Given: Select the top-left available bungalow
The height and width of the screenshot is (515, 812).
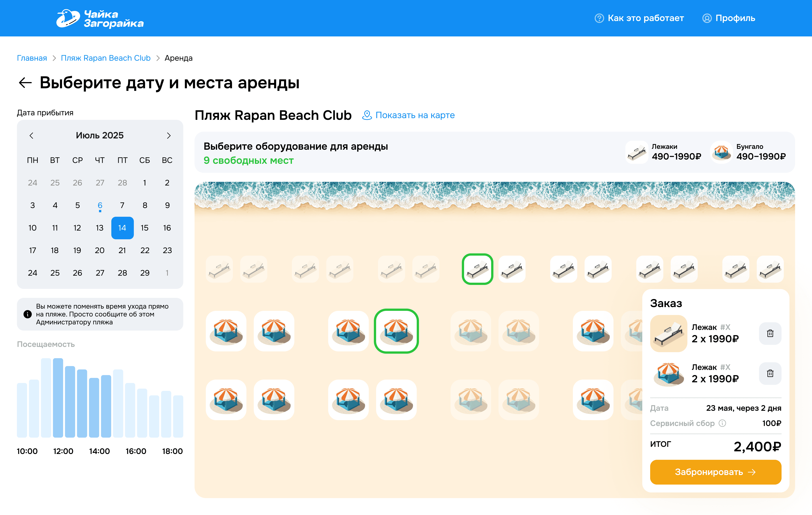Looking at the screenshot, I should coord(226,331).
